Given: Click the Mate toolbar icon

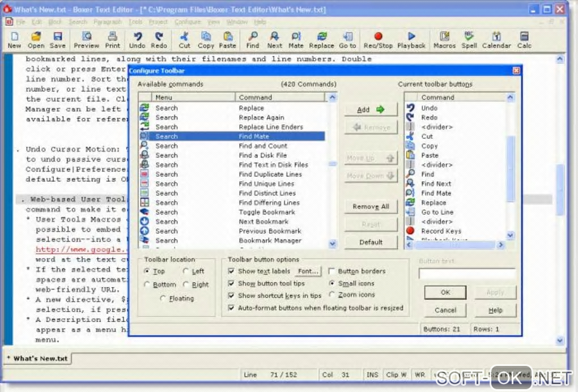Looking at the screenshot, I should point(296,39).
